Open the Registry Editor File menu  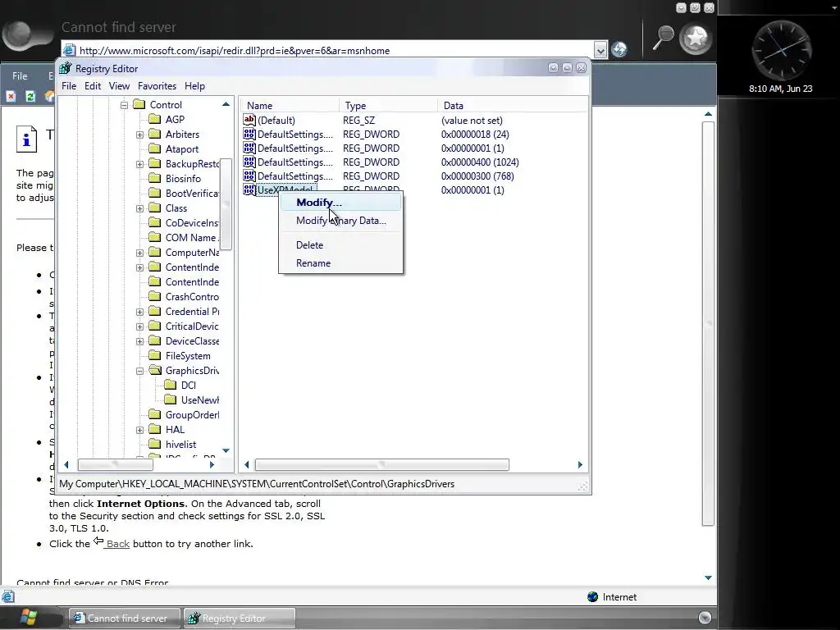69,85
